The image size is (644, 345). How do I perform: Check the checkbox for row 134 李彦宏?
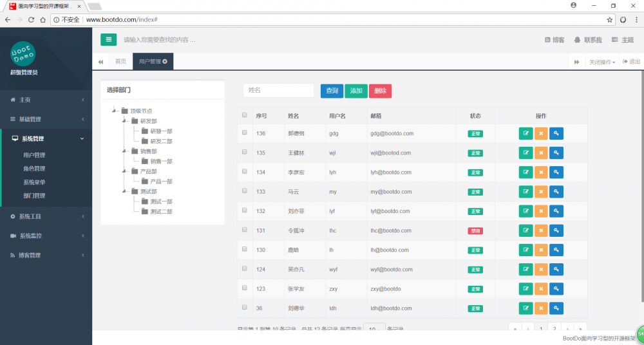(244, 171)
